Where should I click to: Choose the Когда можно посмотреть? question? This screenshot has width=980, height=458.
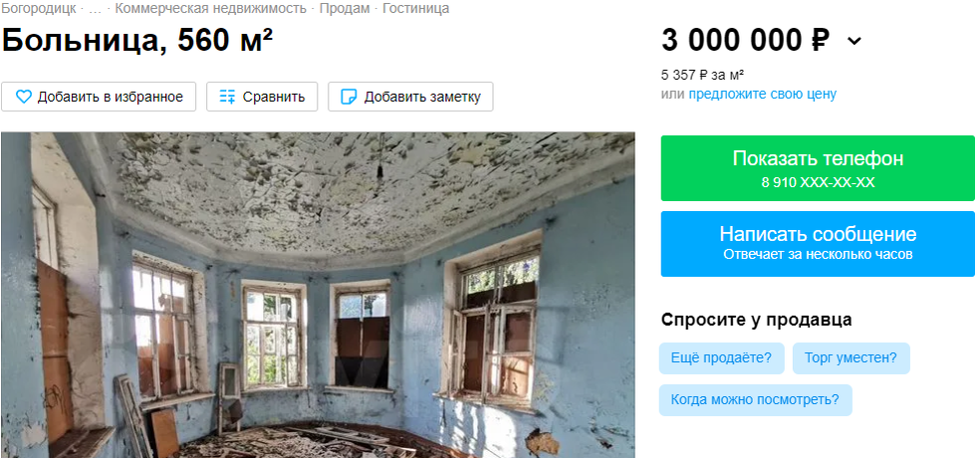(x=755, y=400)
